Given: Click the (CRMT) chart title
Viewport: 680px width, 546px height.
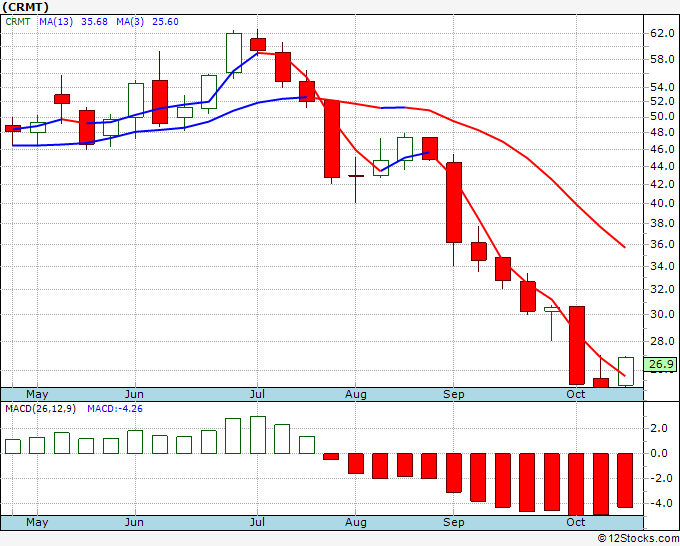Looking at the screenshot, I should click(26, 7).
